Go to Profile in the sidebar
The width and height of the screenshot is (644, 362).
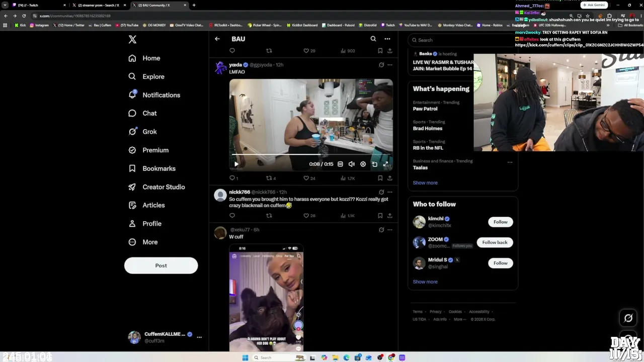click(144, 224)
